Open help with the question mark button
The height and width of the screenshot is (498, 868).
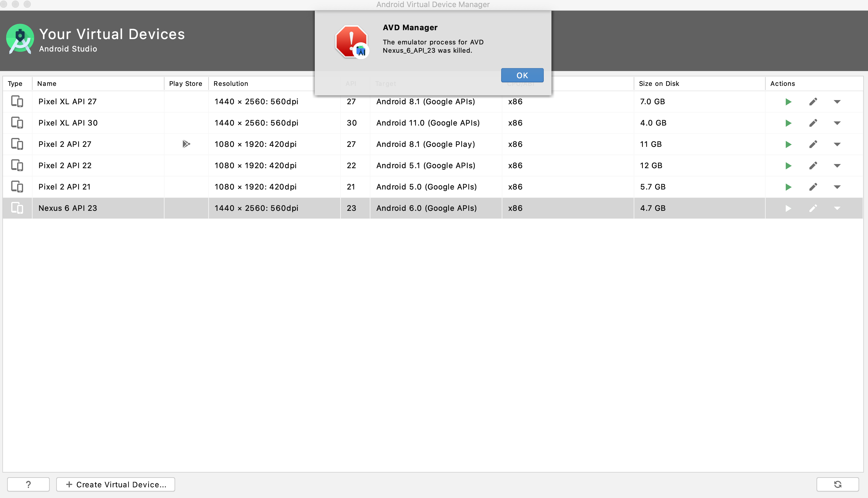28,484
